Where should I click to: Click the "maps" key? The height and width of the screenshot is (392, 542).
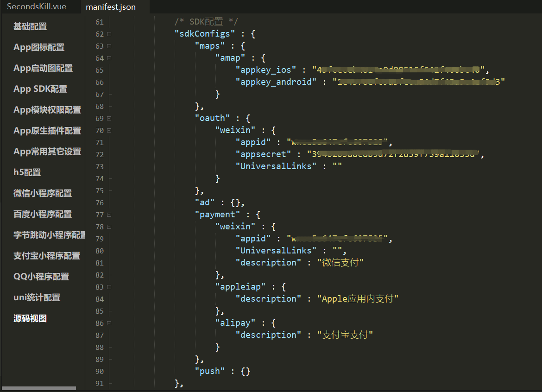[x=210, y=46]
